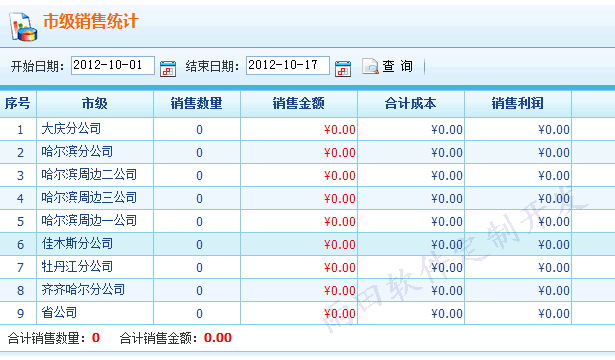This screenshot has height=360, width=615.
Task: Select the 大庆分公司 row
Action: (308, 129)
